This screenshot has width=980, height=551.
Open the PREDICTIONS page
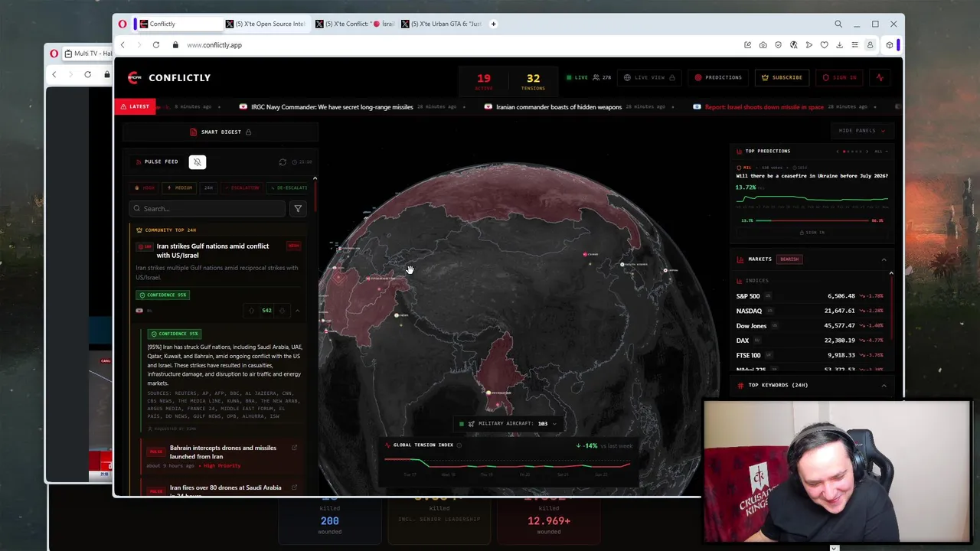coord(718,77)
